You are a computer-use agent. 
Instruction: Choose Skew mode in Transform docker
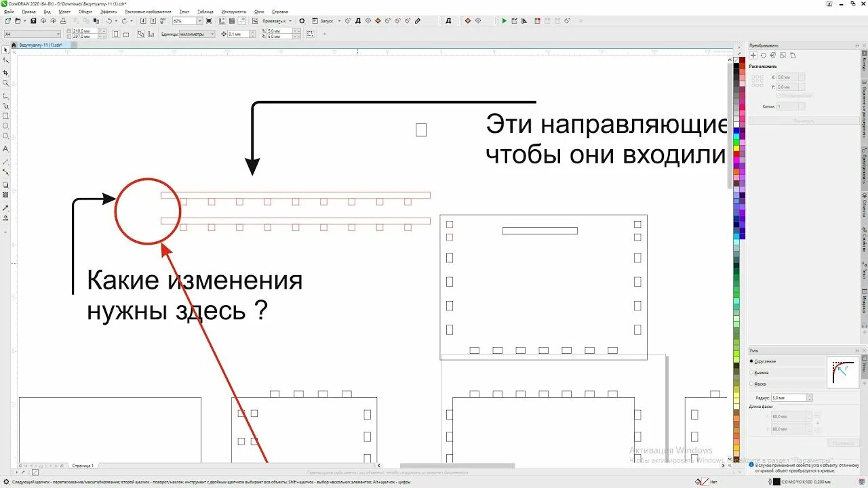click(x=792, y=55)
